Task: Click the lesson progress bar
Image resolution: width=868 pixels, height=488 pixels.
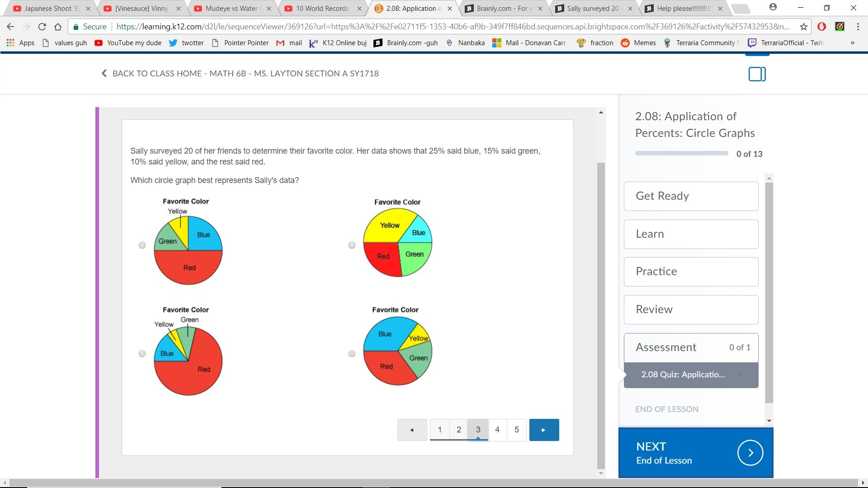Action: (681, 154)
